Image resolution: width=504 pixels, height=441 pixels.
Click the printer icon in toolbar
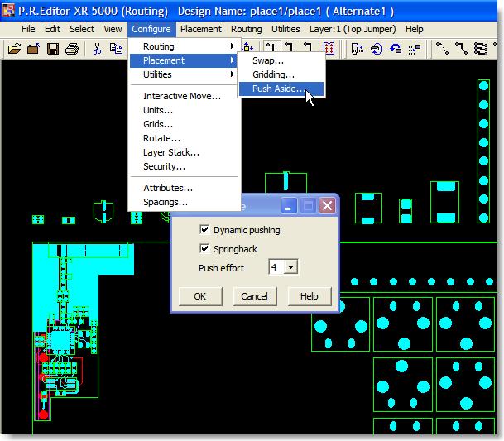coord(72,49)
